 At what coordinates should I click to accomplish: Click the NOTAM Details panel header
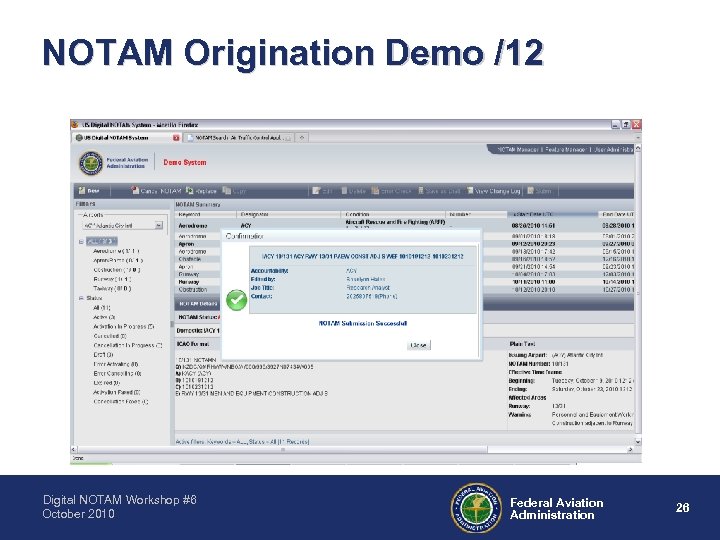[x=405, y=304]
